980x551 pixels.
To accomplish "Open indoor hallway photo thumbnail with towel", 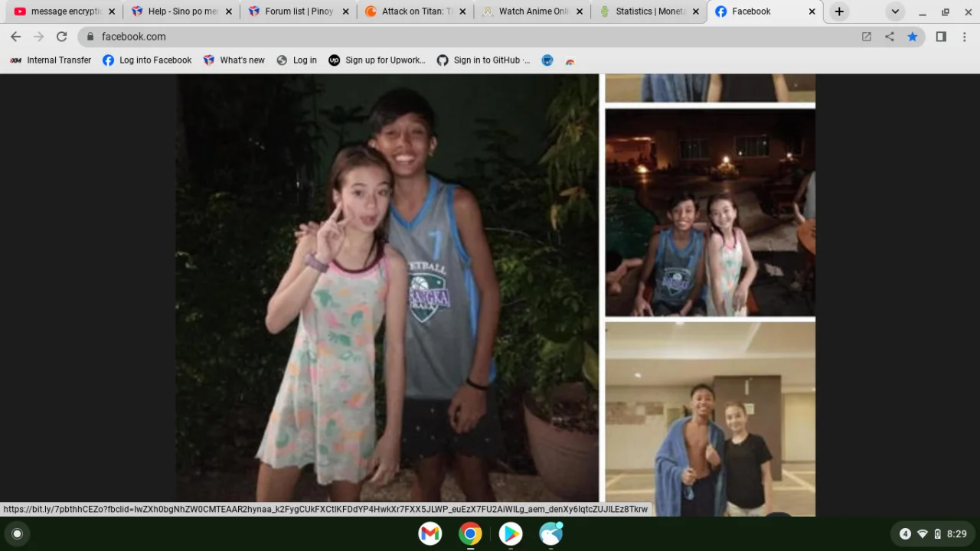I will pyautogui.click(x=710, y=419).
